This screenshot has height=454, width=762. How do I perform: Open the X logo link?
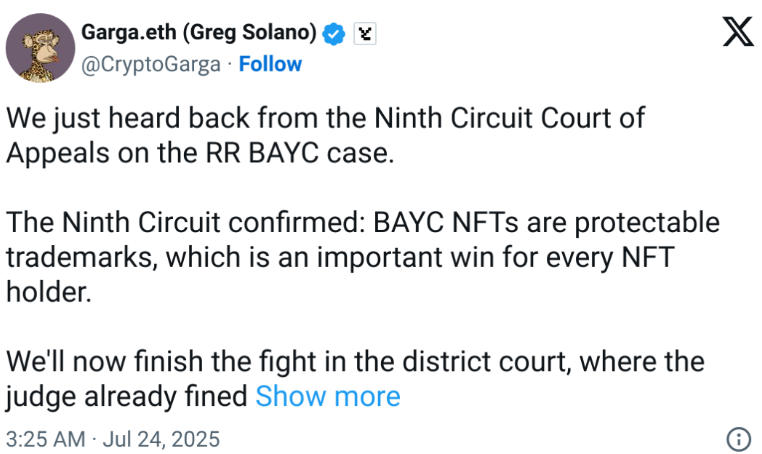pos(738,33)
